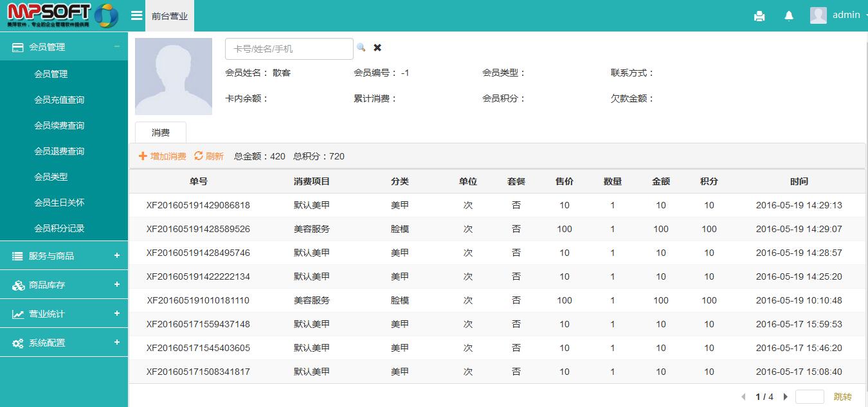Viewport: 868px width, 407px height.
Task: Click the hamburger menu icon next to logo
Action: pos(137,15)
